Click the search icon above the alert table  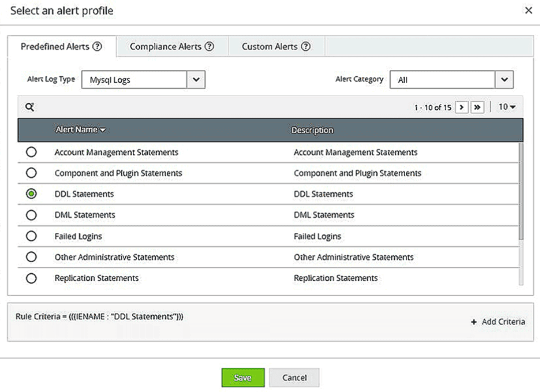pos(30,107)
